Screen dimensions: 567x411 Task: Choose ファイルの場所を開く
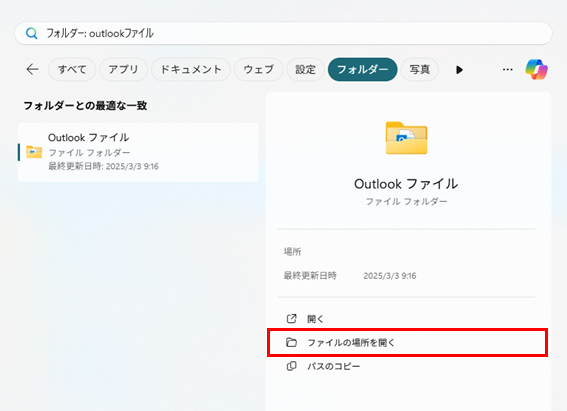pos(407,342)
